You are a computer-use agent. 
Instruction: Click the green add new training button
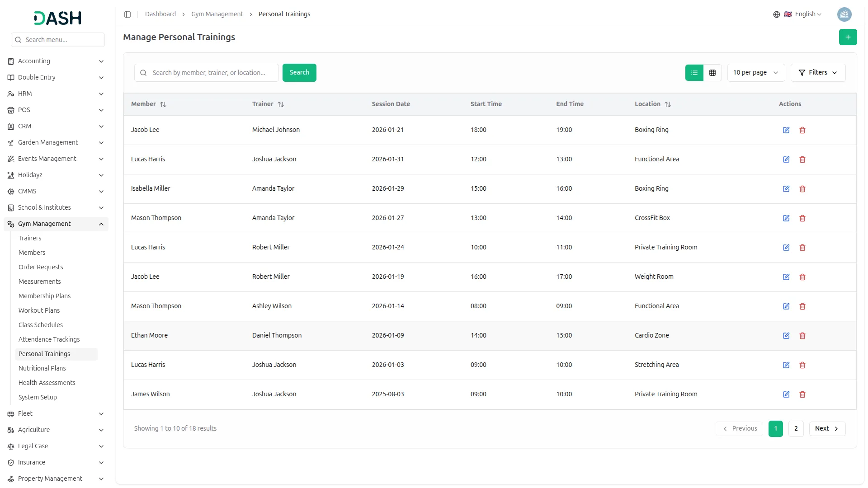(848, 37)
